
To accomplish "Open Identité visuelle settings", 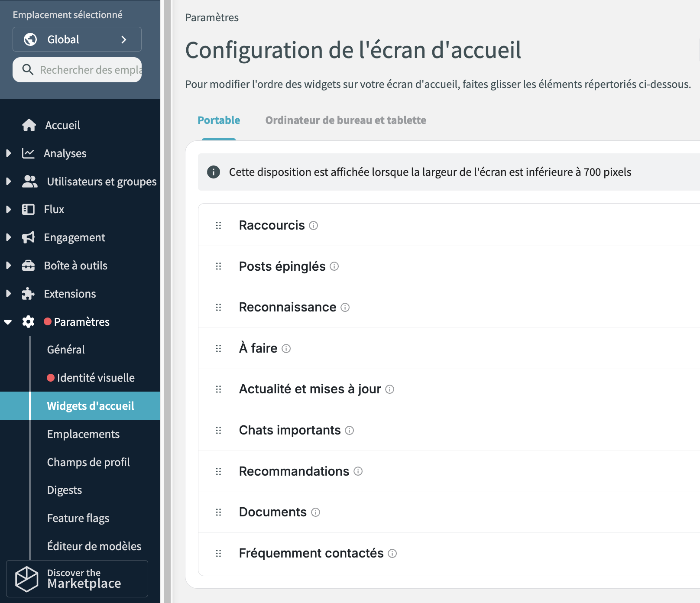I will click(x=96, y=378).
